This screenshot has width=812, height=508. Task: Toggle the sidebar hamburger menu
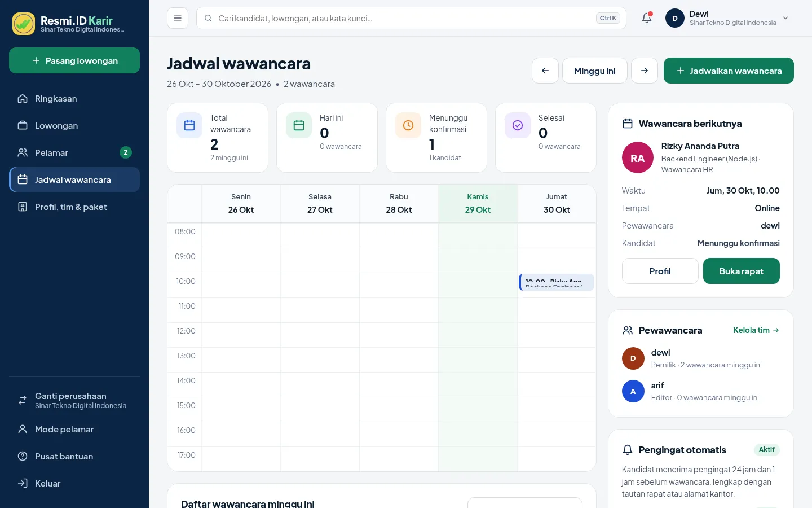[x=178, y=18]
